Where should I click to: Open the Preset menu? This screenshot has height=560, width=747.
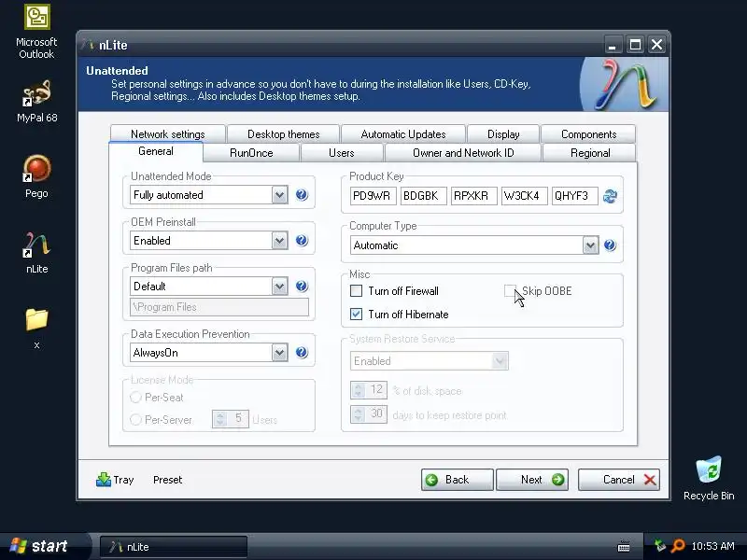tap(168, 480)
